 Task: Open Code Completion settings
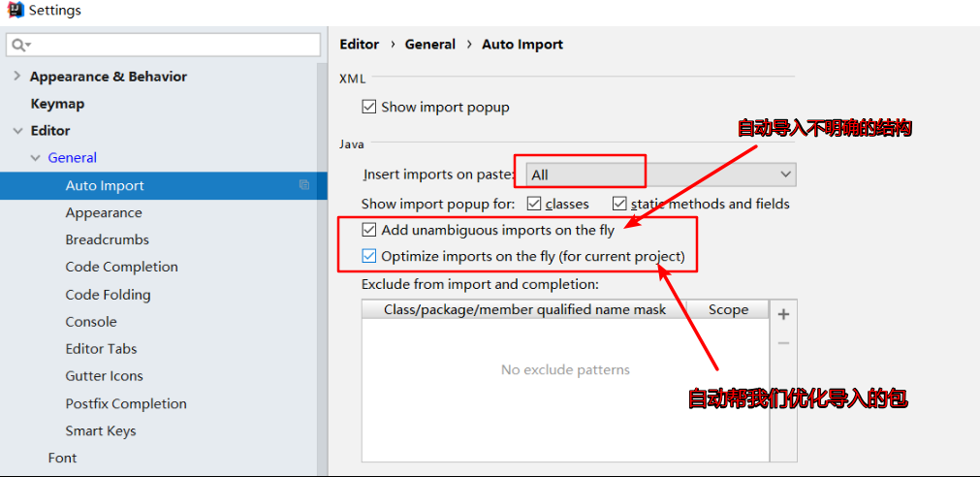click(122, 267)
